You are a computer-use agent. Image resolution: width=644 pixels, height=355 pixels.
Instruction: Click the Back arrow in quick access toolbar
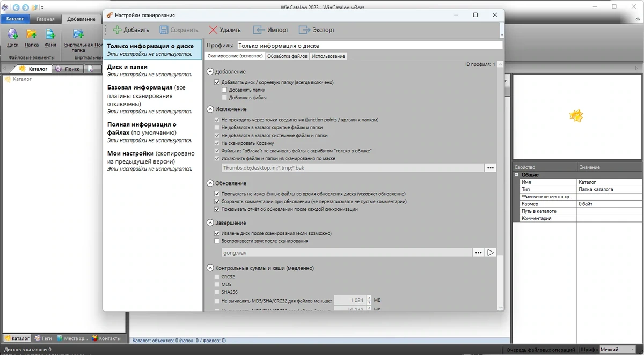(x=16, y=8)
